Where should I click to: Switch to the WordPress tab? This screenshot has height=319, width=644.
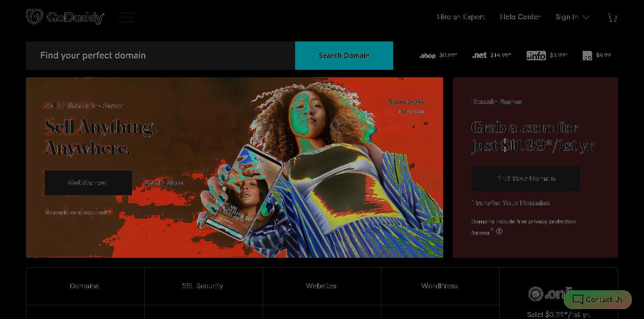coord(440,286)
